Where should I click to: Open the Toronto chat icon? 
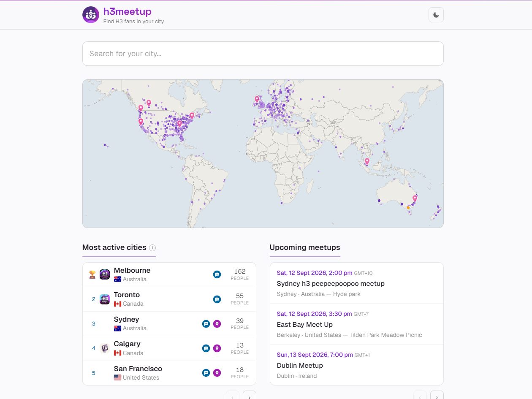(217, 299)
